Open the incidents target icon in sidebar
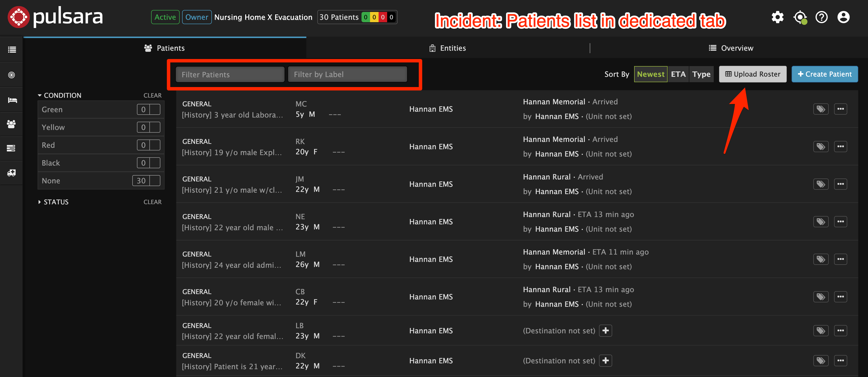The image size is (868, 377). (x=11, y=74)
